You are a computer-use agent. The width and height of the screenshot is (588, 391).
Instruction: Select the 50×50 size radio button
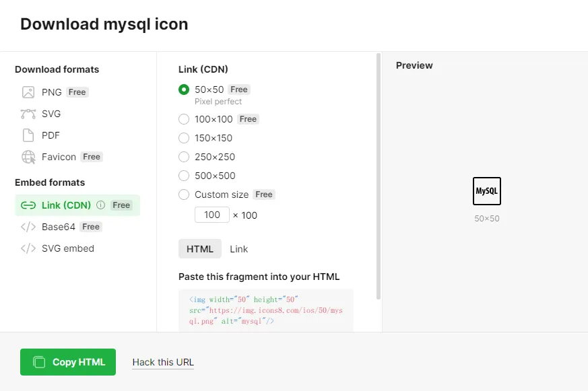(184, 90)
